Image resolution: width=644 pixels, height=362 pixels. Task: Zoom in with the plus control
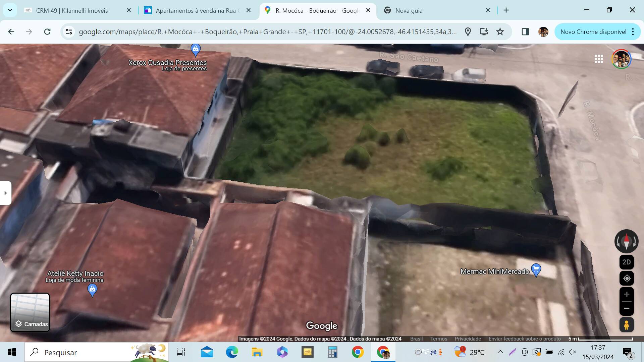pos(627,295)
